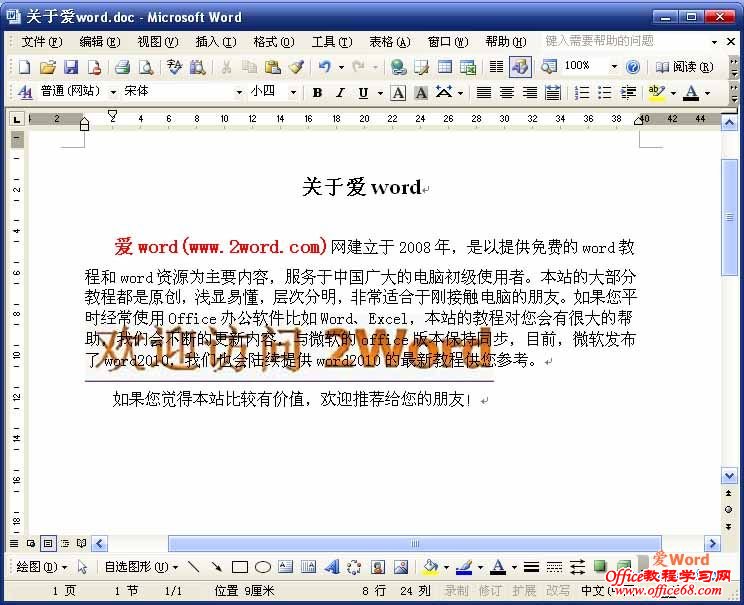Undo the last action
This screenshot has height=605, width=744.
[325, 67]
